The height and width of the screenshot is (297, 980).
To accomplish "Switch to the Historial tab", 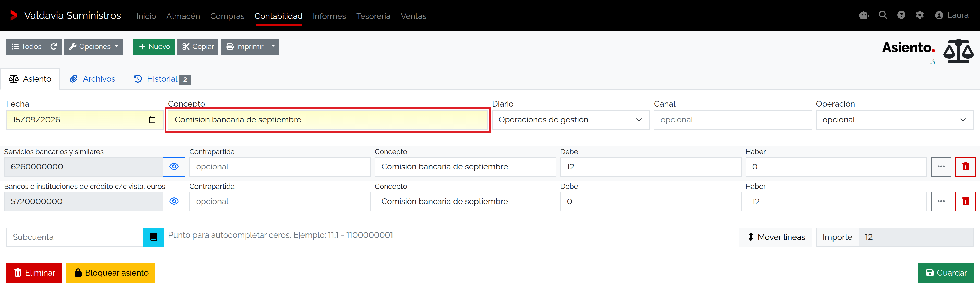I will [162, 79].
